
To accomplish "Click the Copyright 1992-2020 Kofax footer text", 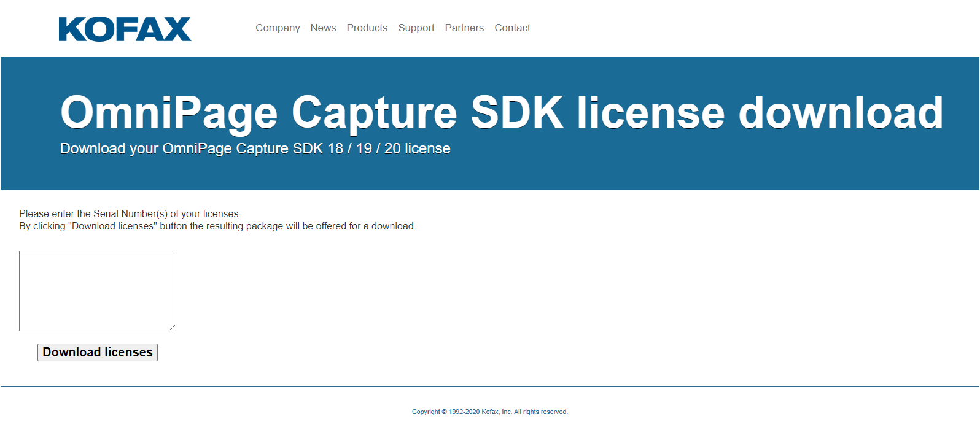I will pyautogui.click(x=490, y=412).
